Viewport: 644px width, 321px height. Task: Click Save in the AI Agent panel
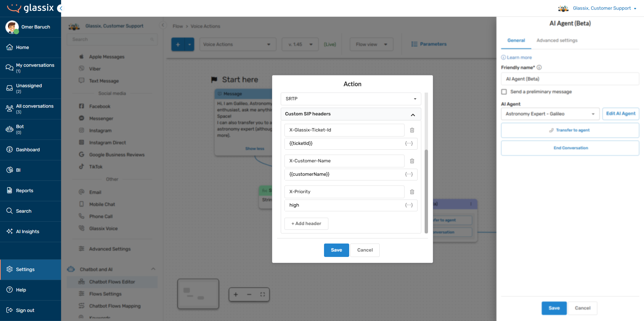[554, 308]
